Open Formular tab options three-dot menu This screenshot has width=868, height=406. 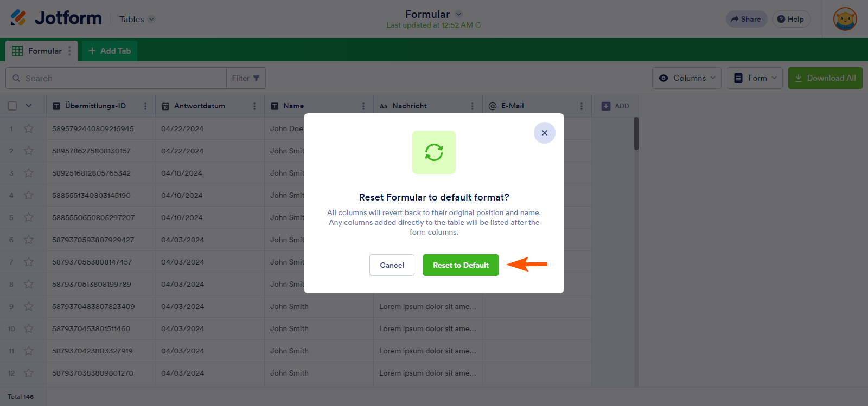[69, 51]
